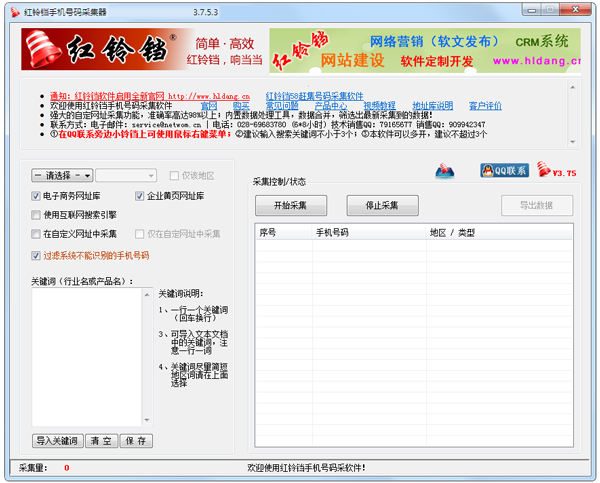
Task: Enable 使用互联网搜索引擎 checkbox
Action: pyautogui.click(x=37, y=215)
